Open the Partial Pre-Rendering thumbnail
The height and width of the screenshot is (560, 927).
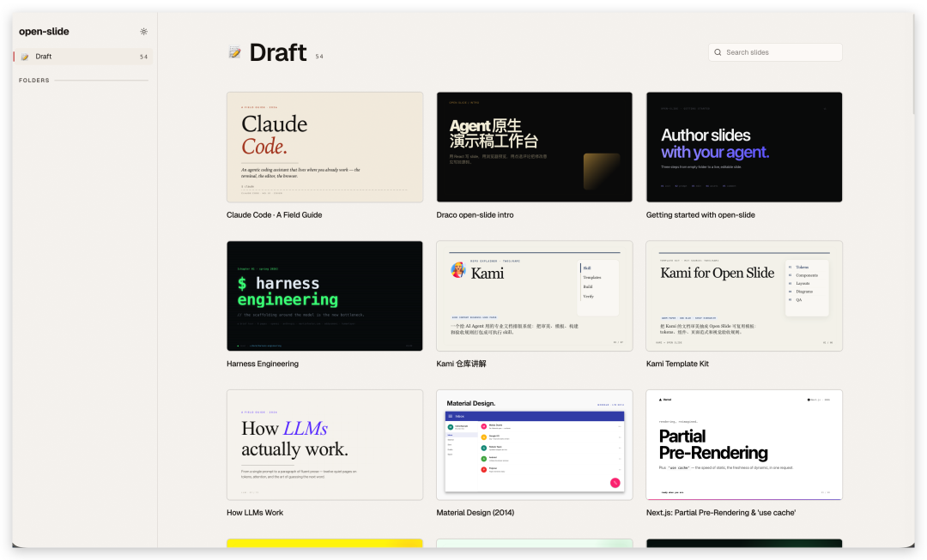[743, 445]
